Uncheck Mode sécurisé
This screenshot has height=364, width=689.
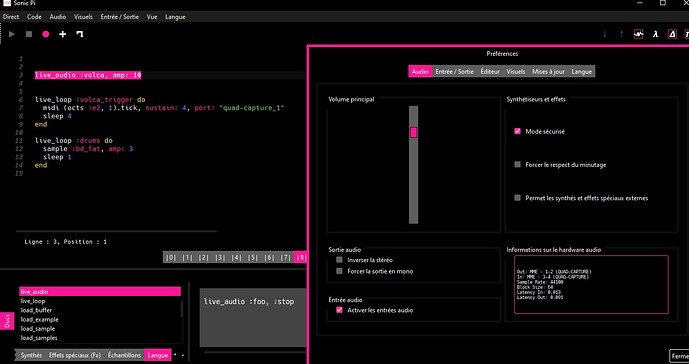point(517,131)
